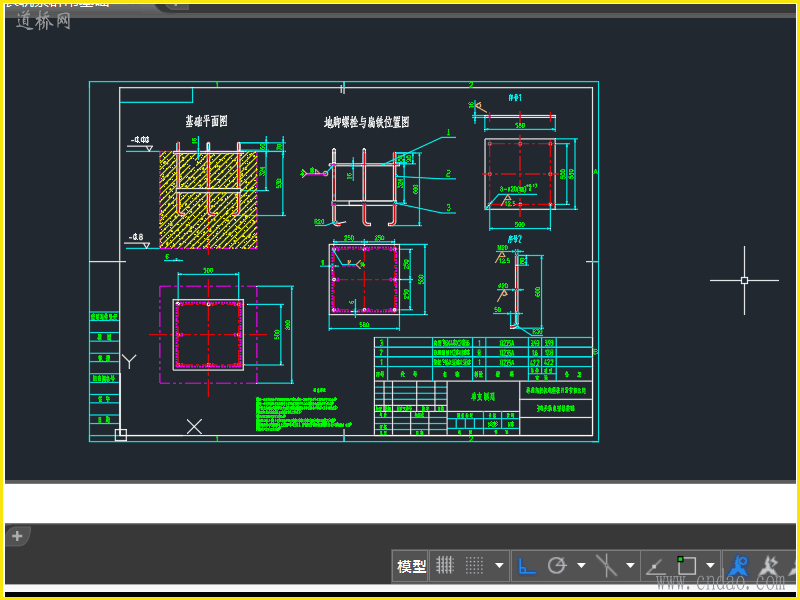Toggle ortho mode blue angle icon
Screen dimensions: 800x600
point(527,565)
